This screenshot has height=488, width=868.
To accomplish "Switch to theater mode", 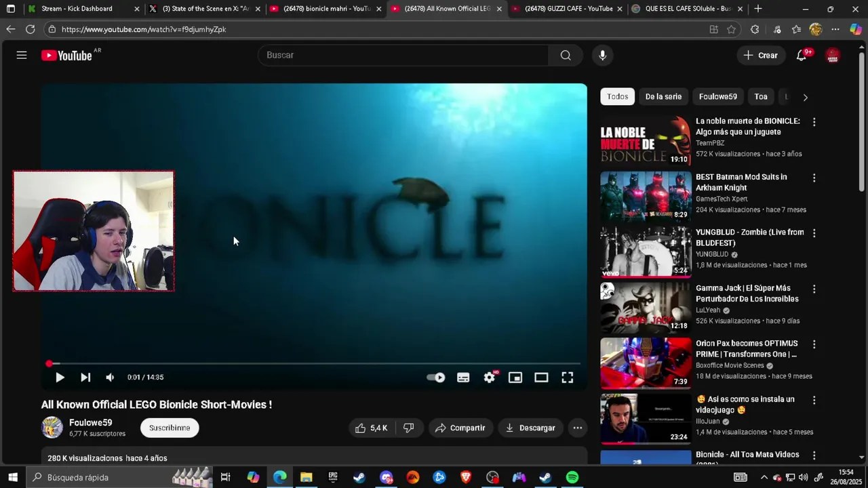I will click(541, 378).
